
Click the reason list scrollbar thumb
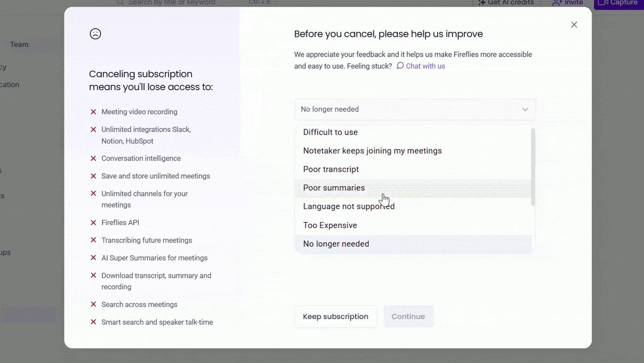(x=533, y=167)
